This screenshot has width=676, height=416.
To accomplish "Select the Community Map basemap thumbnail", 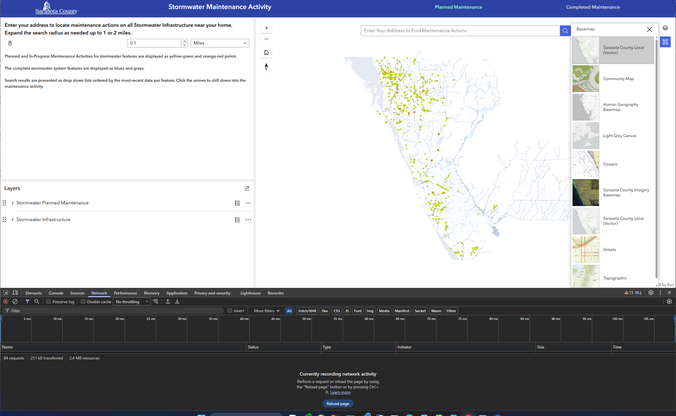I will tap(586, 78).
